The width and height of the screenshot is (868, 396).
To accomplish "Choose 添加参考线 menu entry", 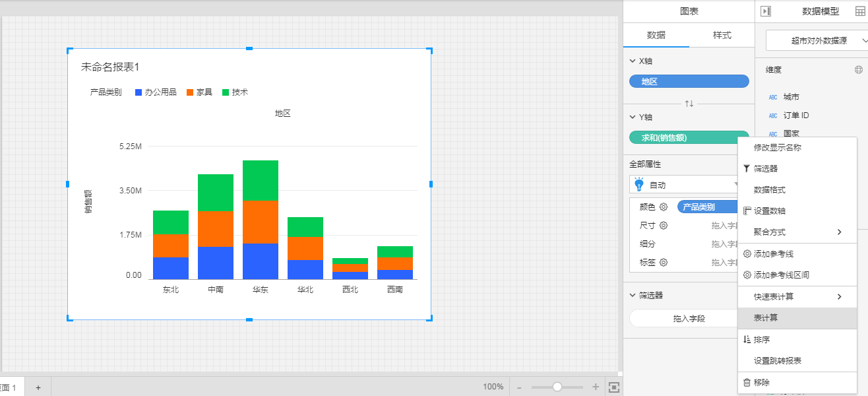I will (x=797, y=254).
